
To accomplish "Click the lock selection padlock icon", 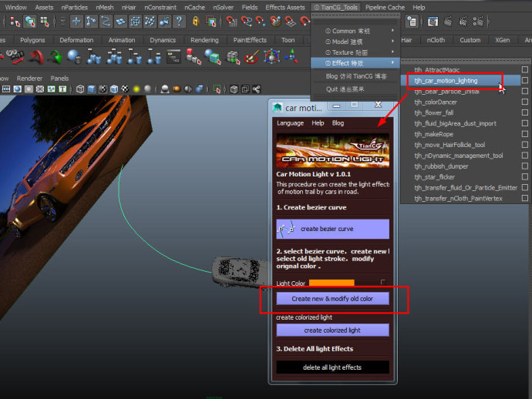I will tap(195, 22).
